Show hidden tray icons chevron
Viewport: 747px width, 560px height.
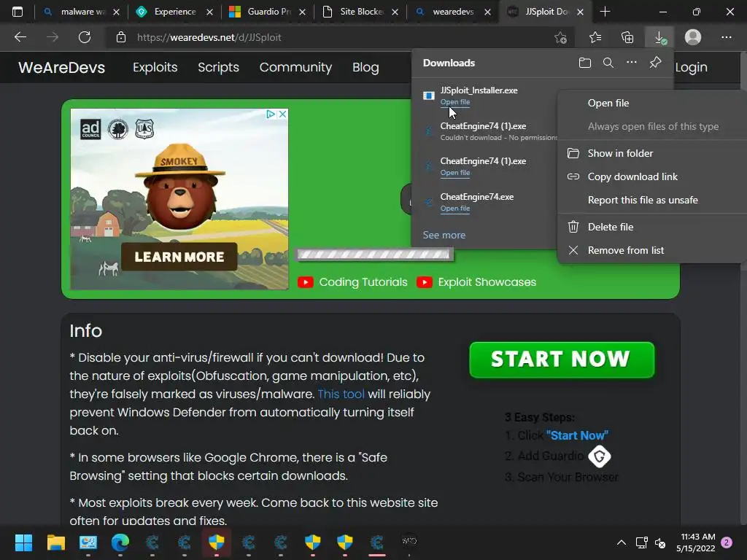point(622,542)
